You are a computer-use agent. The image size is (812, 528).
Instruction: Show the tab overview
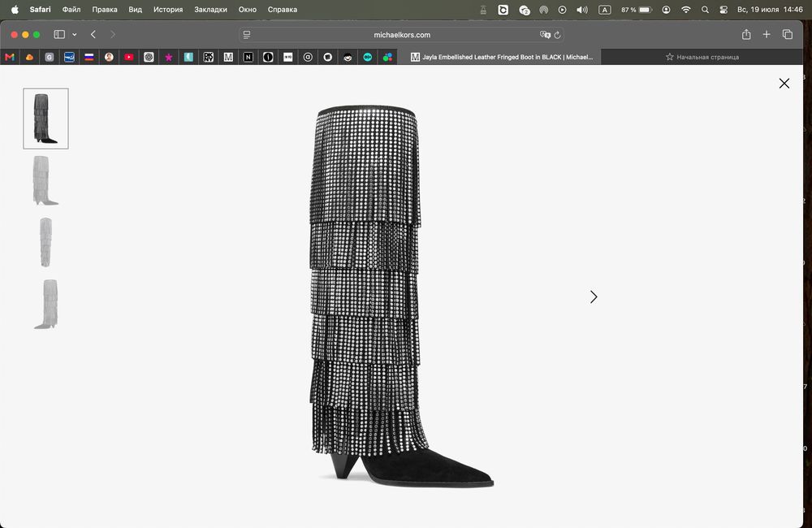click(x=787, y=34)
